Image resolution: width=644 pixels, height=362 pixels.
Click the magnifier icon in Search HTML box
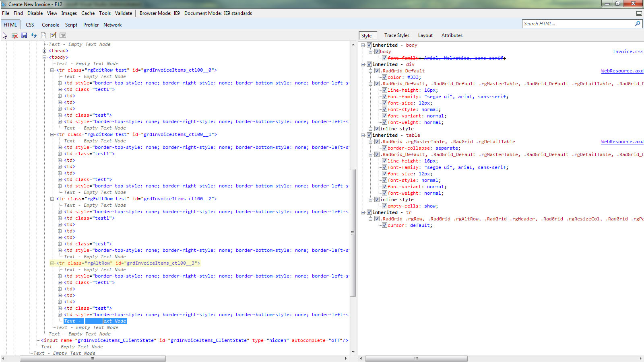pyautogui.click(x=638, y=24)
